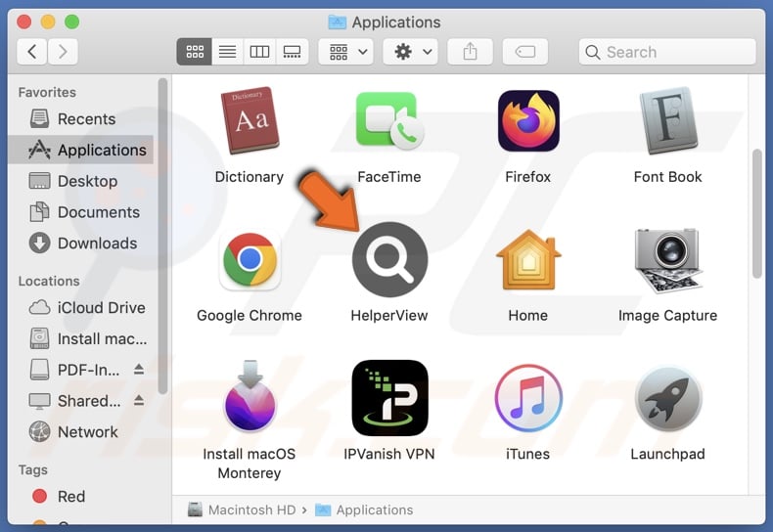Click the "Image Capture" name label
This screenshot has width=773, height=532.
coord(668,316)
